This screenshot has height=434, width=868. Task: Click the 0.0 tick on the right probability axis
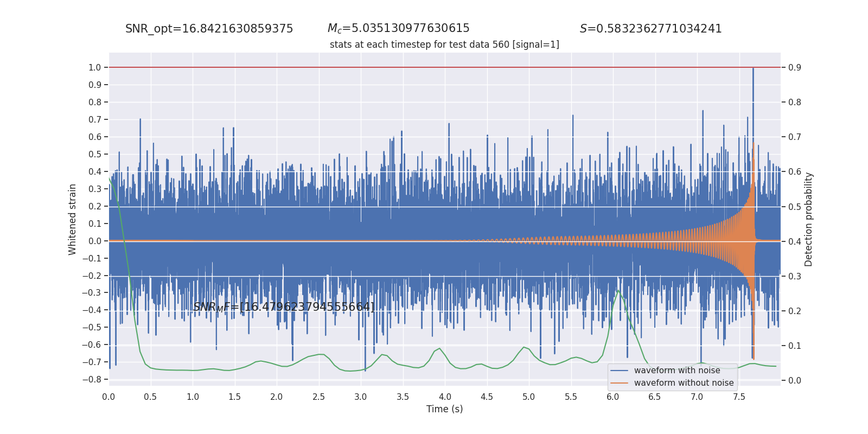click(x=795, y=380)
